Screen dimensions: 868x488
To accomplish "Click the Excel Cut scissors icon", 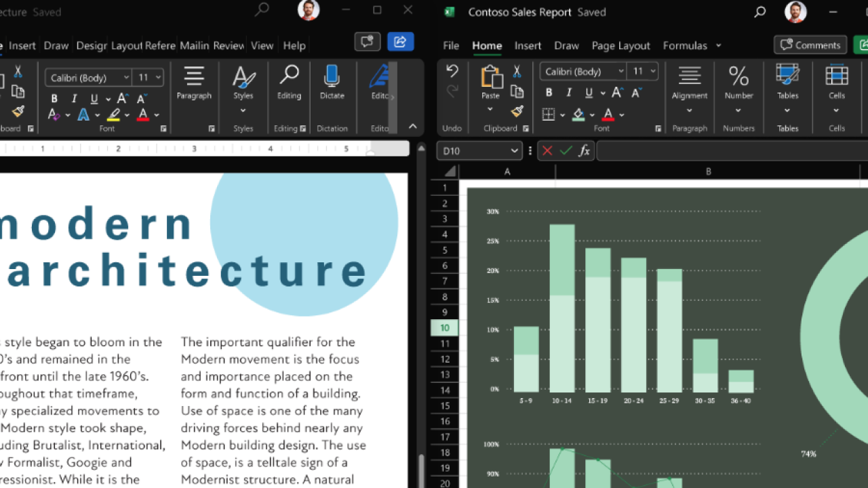I will tap(517, 71).
